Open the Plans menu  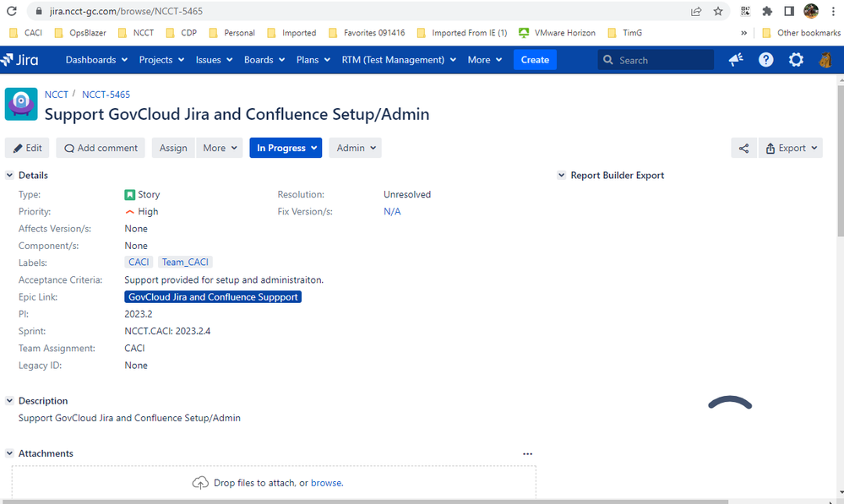pyautogui.click(x=313, y=60)
